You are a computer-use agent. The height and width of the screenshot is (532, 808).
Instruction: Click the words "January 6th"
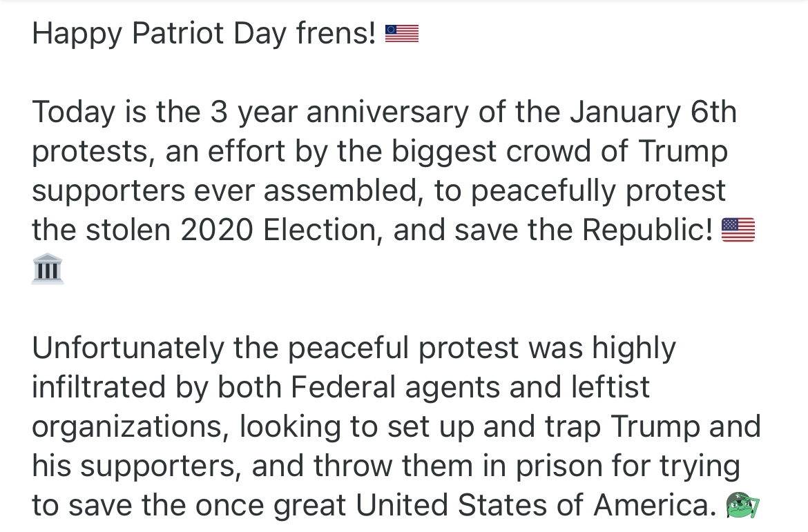pos(653,112)
